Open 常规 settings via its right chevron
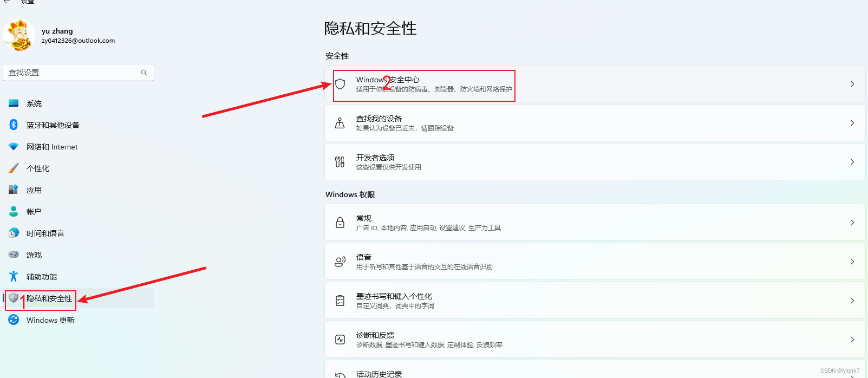This screenshot has width=868, height=378. [x=852, y=223]
